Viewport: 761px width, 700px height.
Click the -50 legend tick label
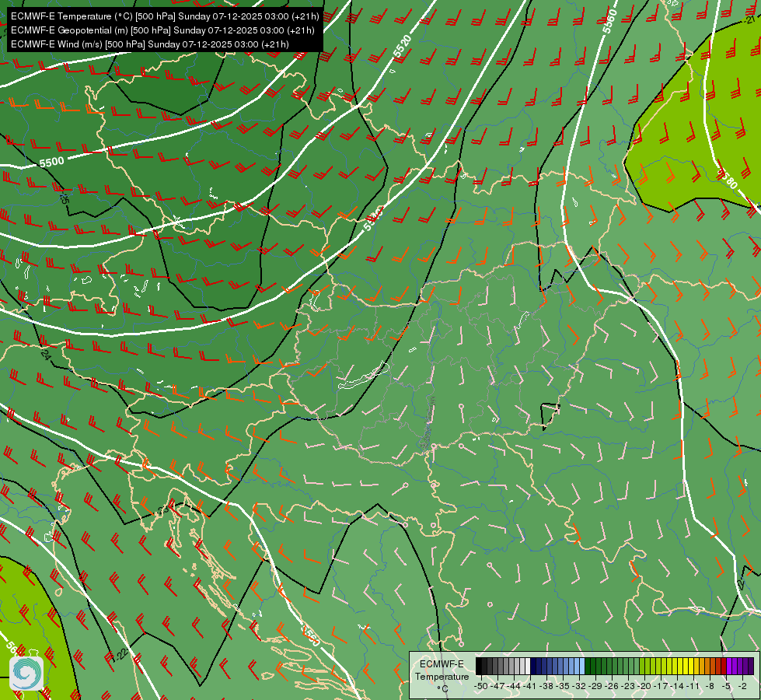(481, 687)
